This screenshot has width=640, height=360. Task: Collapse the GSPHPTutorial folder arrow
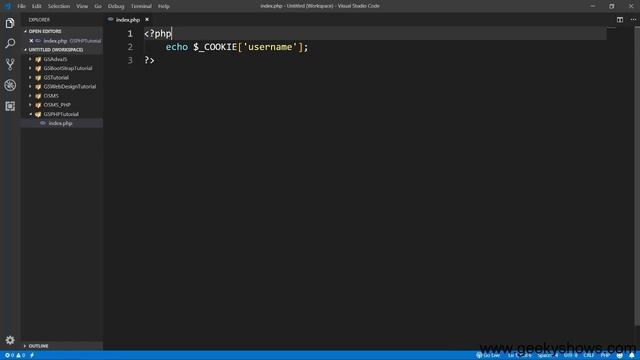coord(30,114)
